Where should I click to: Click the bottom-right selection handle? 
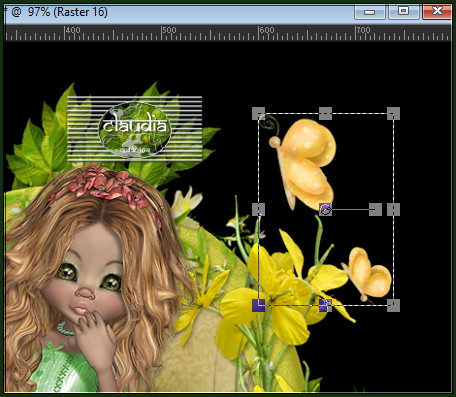coord(393,305)
